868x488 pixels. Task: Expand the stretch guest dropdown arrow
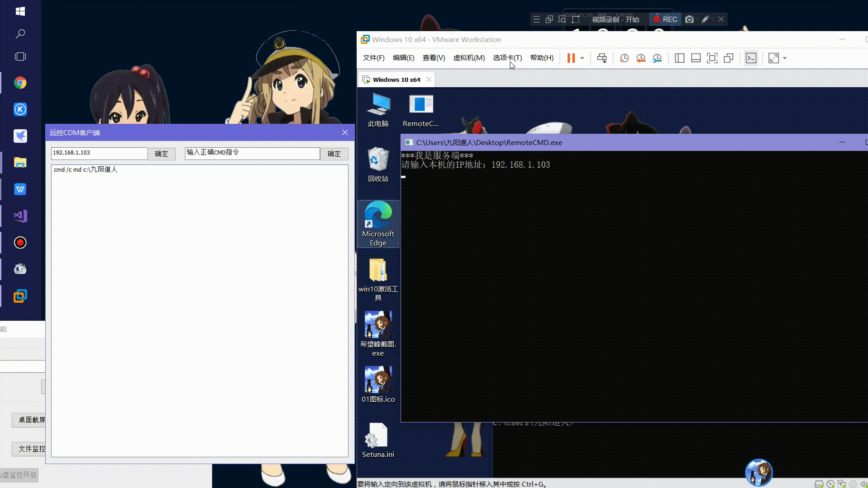click(x=785, y=58)
